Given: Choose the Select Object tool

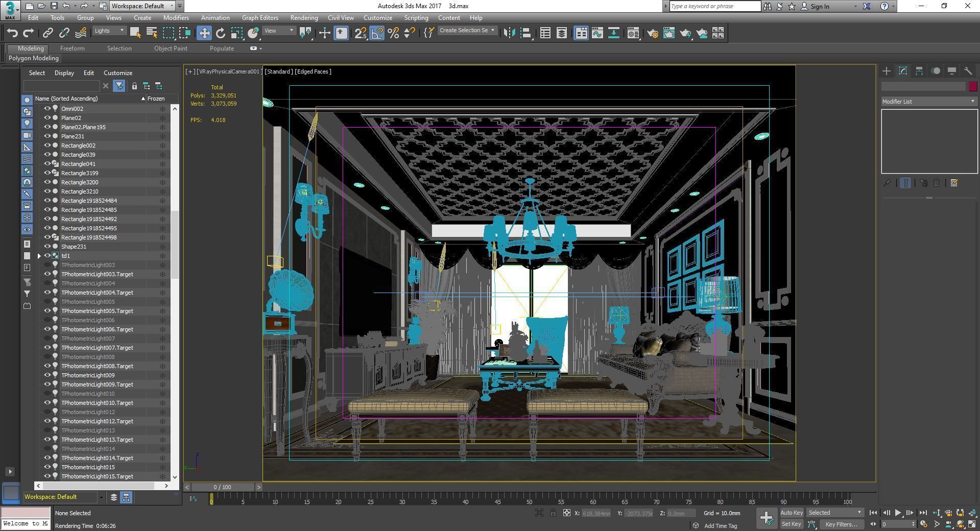Looking at the screenshot, I should pyautogui.click(x=135, y=33).
